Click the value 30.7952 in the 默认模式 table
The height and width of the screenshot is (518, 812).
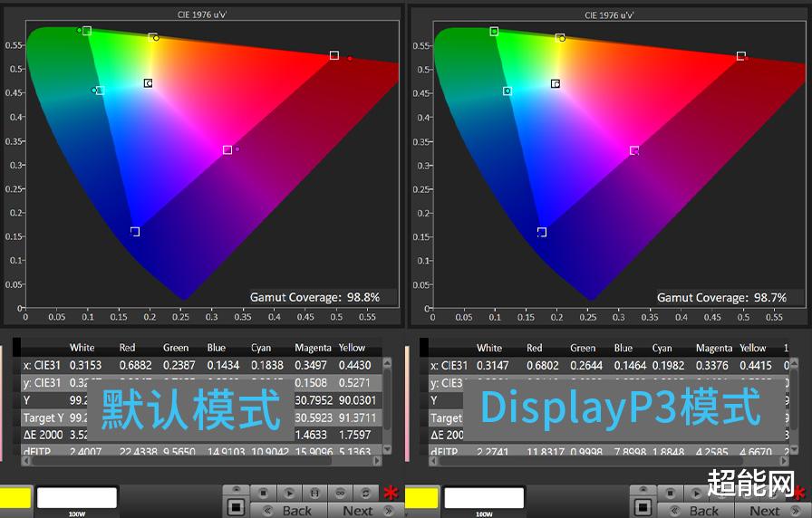(x=314, y=400)
